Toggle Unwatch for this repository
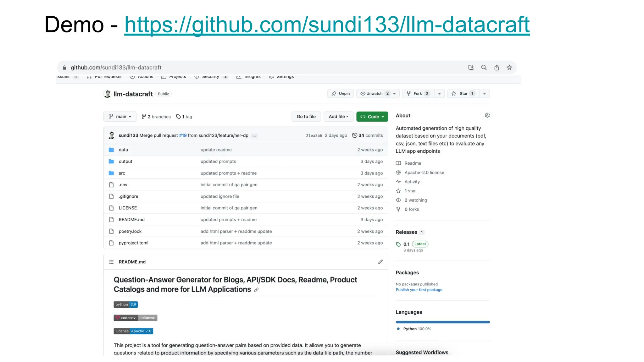 (x=374, y=94)
